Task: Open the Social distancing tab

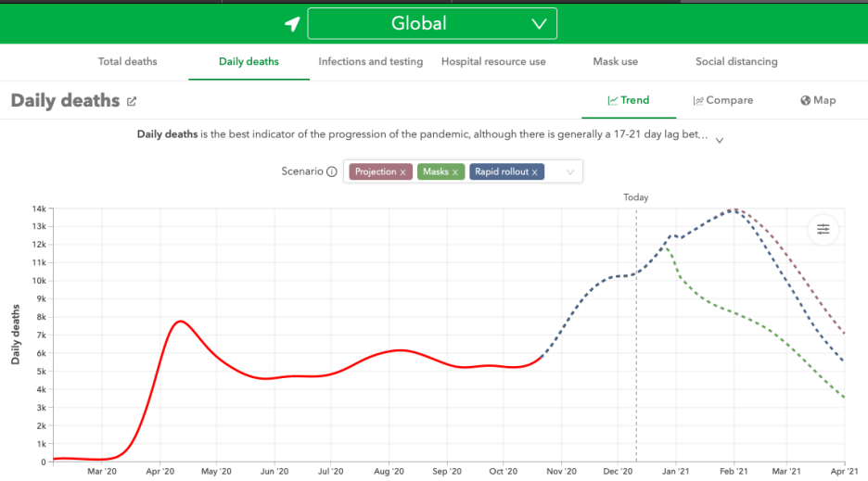Action: pos(736,62)
